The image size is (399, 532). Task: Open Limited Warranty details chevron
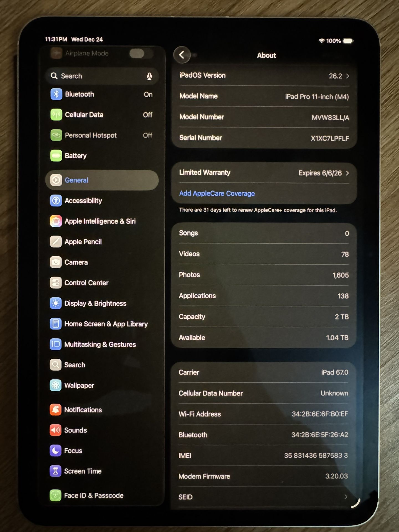tap(347, 173)
